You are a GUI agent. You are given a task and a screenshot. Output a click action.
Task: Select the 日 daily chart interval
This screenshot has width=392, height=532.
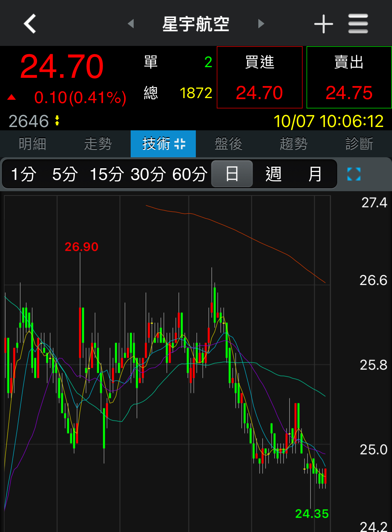pos(232,174)
